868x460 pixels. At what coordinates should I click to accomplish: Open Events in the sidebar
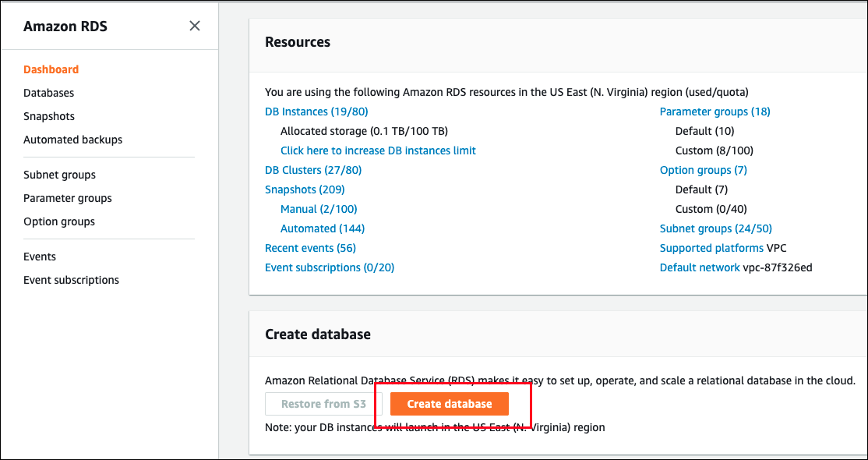40,257
